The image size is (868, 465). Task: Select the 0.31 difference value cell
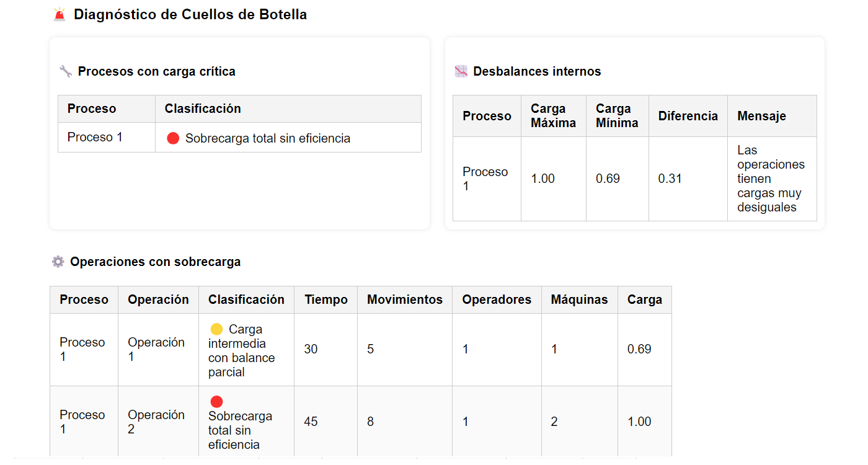670,179
